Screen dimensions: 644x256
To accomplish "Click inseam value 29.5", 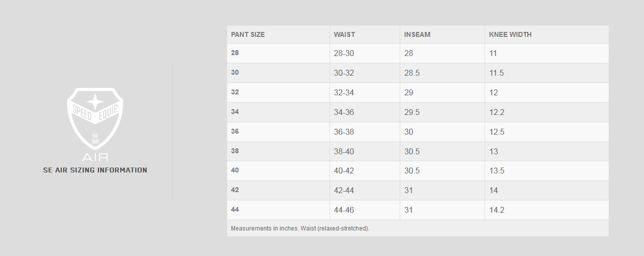I will coord(412,112).
